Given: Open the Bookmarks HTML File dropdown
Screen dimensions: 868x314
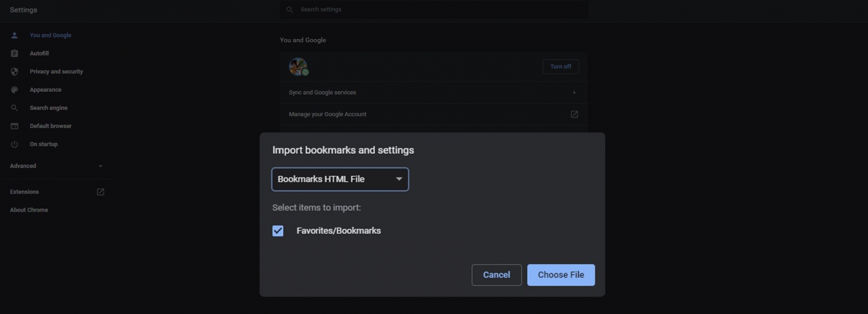Looking at the screenshot, I should pos(340,179).
